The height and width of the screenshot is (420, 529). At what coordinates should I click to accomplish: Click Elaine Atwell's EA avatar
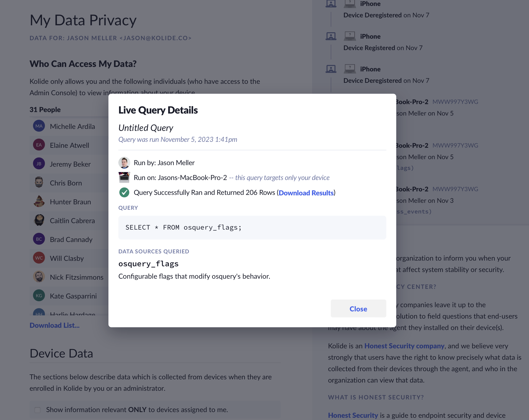tap(39, 145)
